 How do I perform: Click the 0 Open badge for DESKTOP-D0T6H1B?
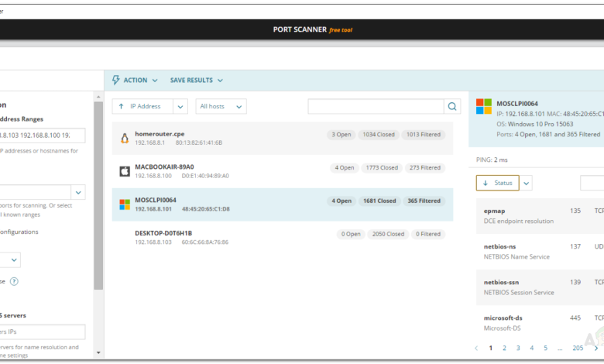coord(351,234)
